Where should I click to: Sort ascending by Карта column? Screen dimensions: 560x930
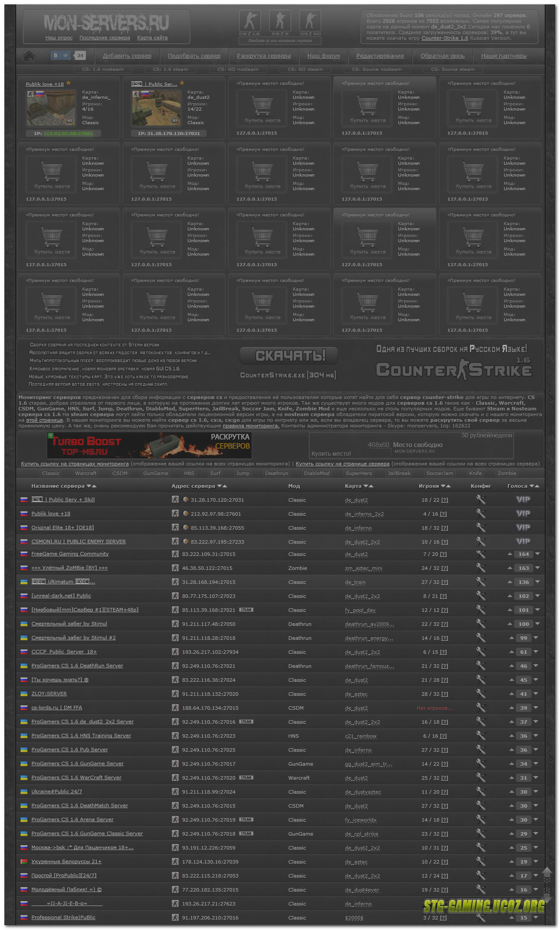coord(371,486)
